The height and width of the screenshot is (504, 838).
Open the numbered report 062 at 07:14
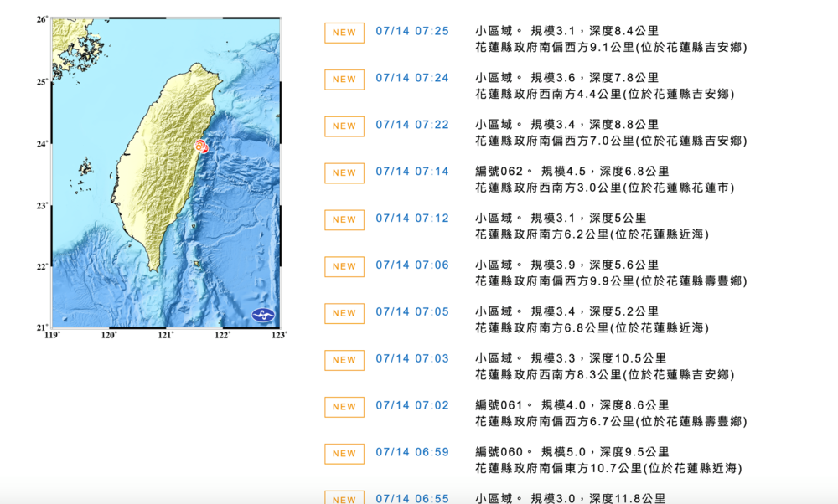point(412,171)
